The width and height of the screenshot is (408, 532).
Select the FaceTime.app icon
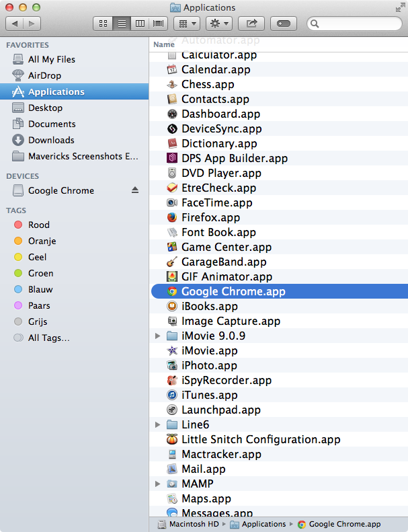click(172, 202)
